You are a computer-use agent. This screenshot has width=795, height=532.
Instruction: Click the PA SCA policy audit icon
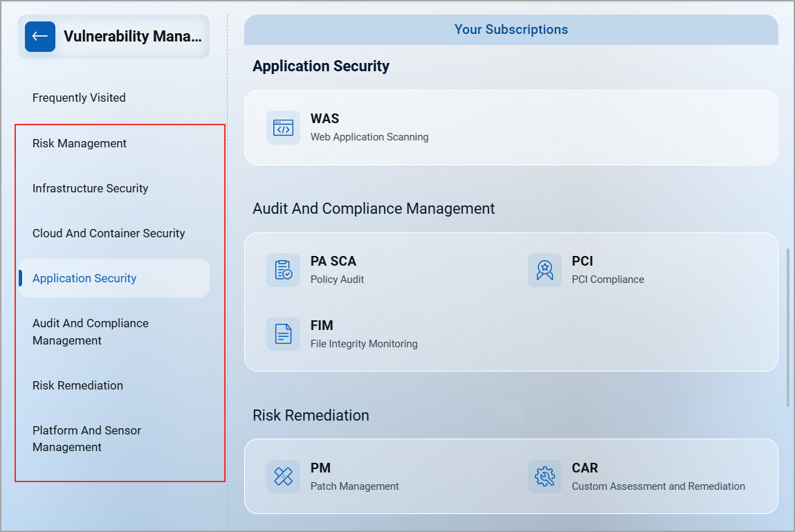284,270
